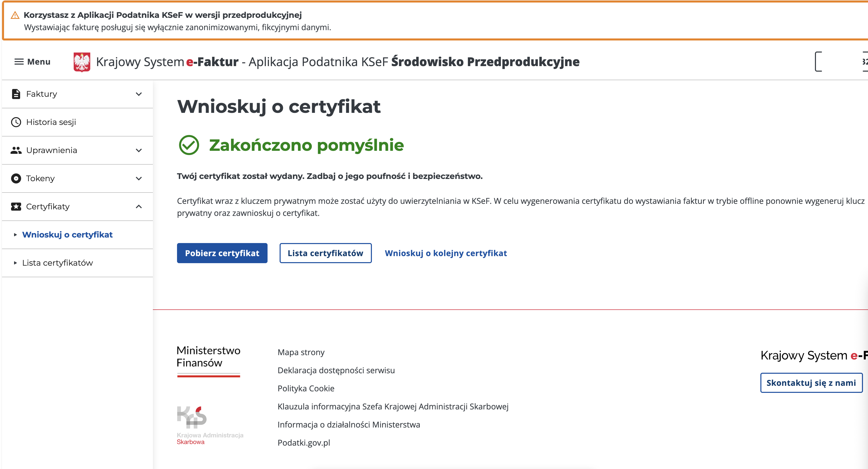Click the Lista certyfikatów outlined button

click(x=325, y=253)
